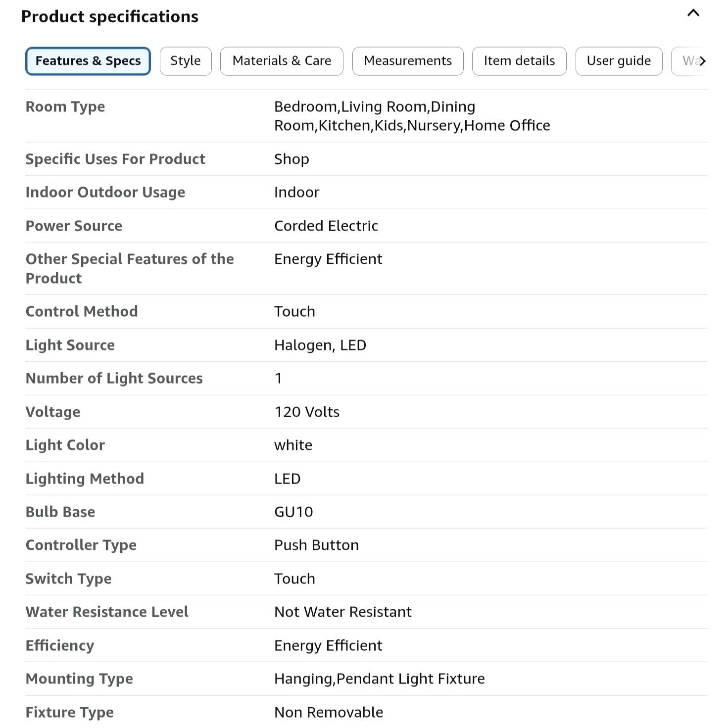Select the Features & Specs tab
The width and height of the screenshot is (728, 728).
[x=88, y=61]
